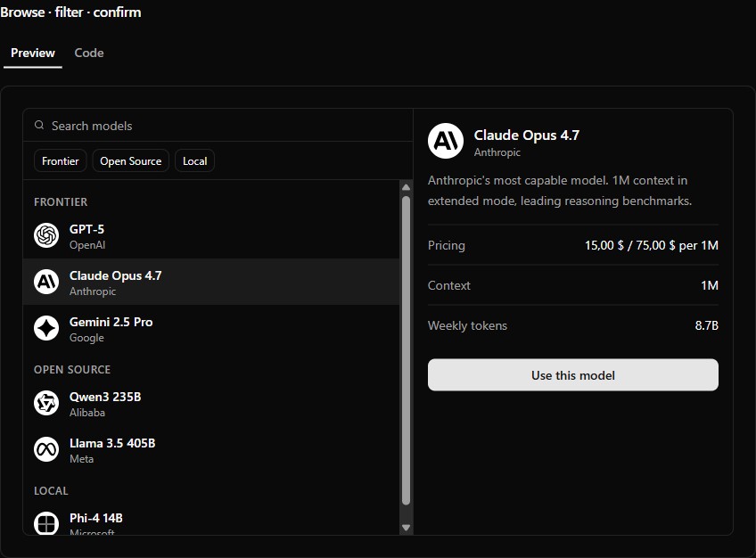Click the search magnifier icon
Image resolution: width=756 pixels, height=558 pixels.
click(39, 126)
